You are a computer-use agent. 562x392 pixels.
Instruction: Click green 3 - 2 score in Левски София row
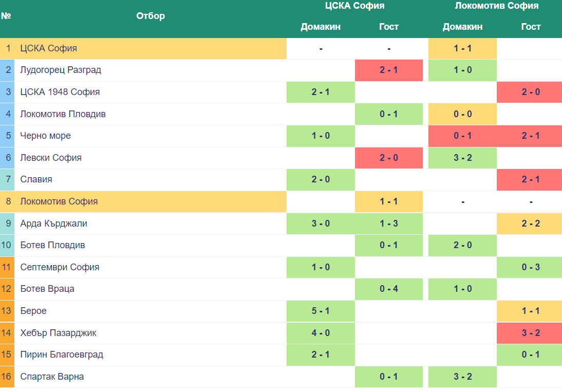pyautogui.click(x=462, y=158)
